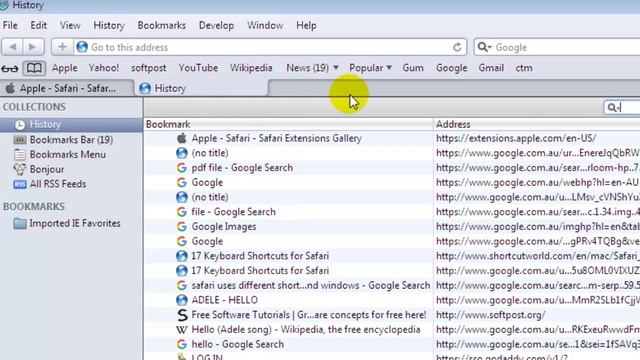Viewport: 640px width, 360px height.
Task: Select safari uses different short...nd windows entry
Action: coord(311,285)
